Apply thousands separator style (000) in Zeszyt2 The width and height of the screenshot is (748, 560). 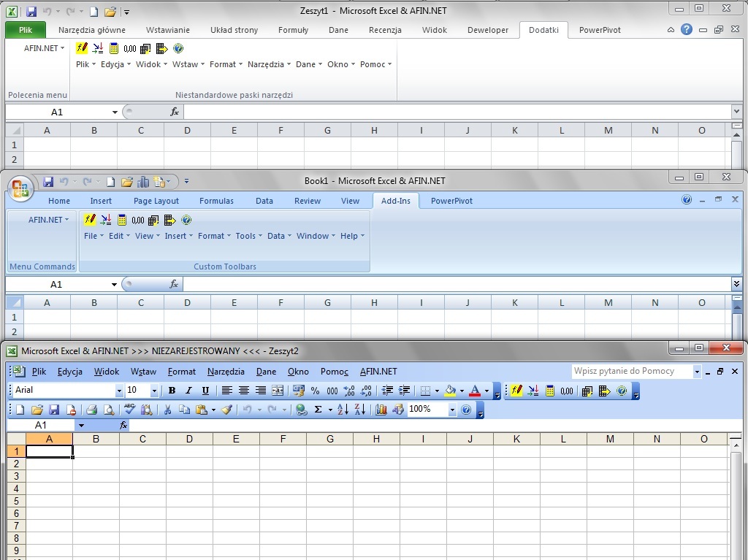tap(332, 391)
